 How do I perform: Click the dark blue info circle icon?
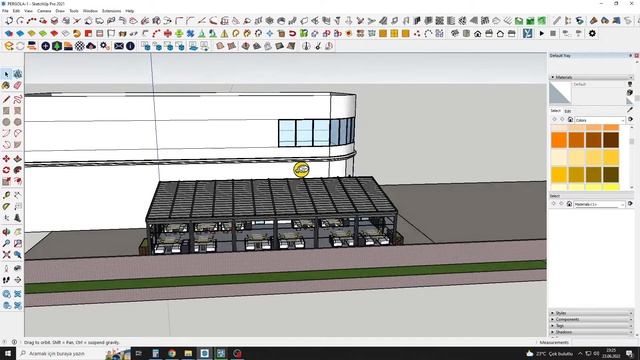pos(130,46)
